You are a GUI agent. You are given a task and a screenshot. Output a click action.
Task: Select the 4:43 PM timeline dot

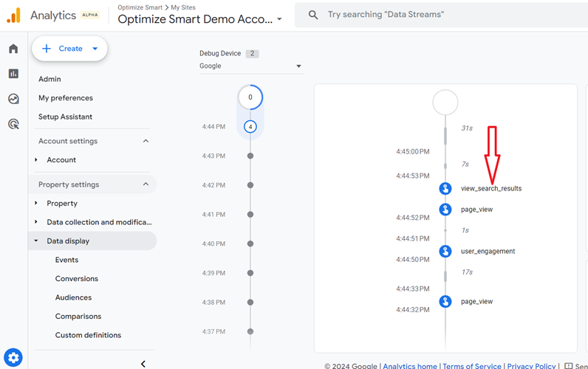coord(250,156)
